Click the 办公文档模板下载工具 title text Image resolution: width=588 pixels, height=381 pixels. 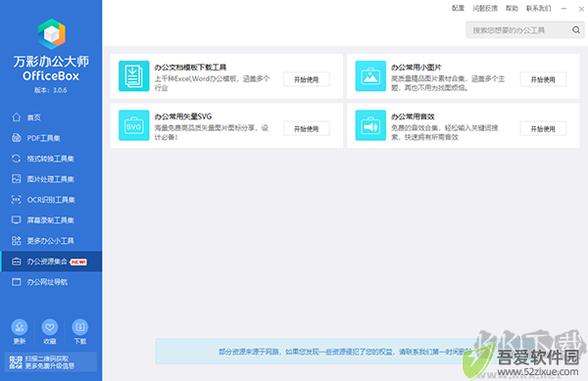point(190,68)
